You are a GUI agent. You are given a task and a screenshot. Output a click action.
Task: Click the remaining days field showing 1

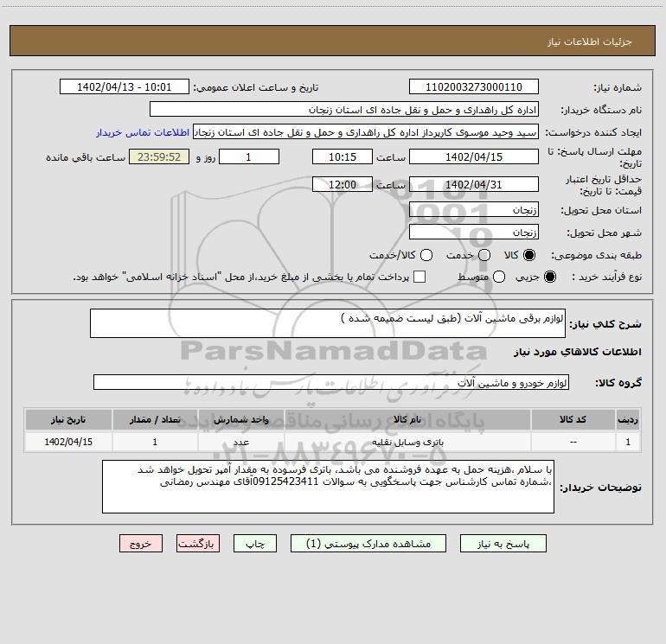click(x=249, y=156)
